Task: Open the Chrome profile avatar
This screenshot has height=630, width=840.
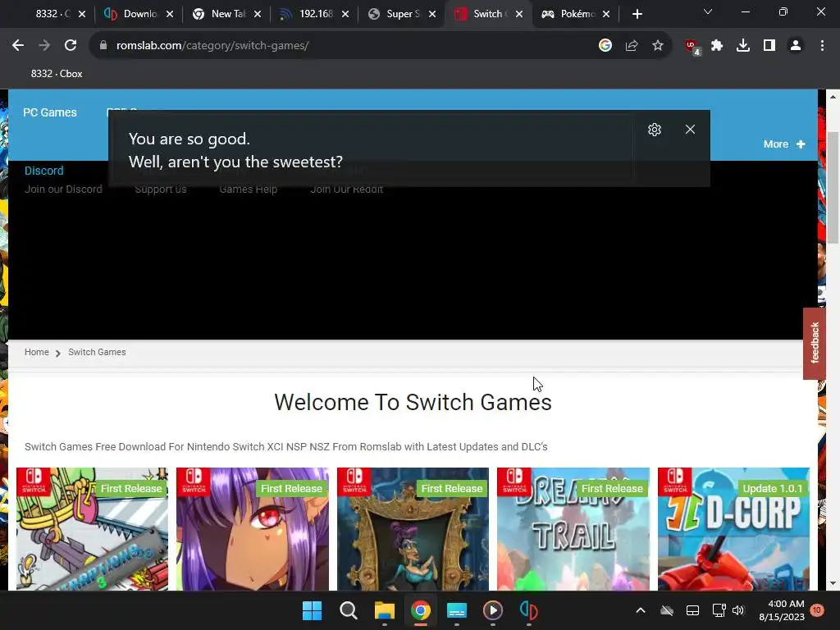Action: tap(796, 46)
